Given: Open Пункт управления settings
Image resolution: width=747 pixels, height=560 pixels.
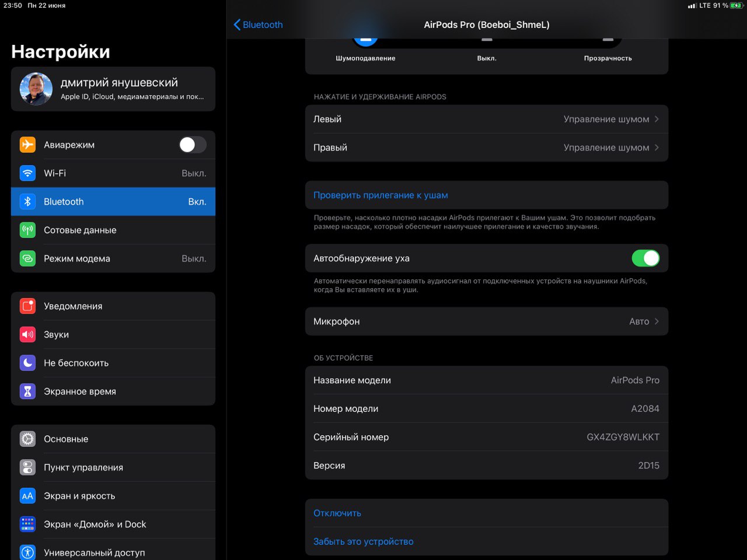Looking at the screenshot, I should 113,467.
